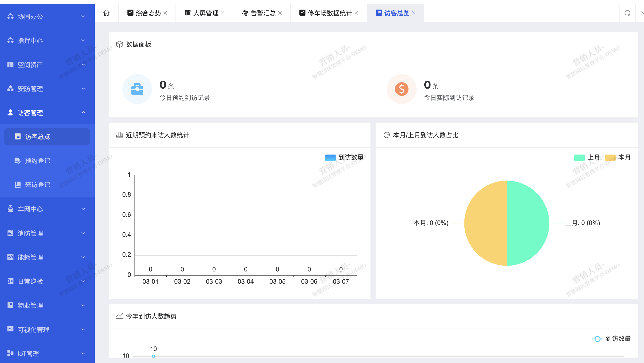Click the orange dollar icon for 今日实际到访记录

[x=401, y=89]
